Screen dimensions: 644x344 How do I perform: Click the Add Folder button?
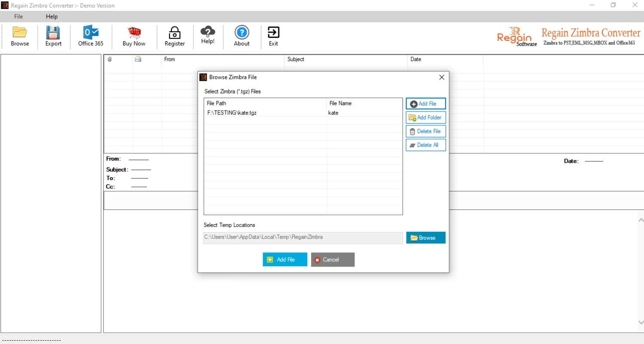426,117
